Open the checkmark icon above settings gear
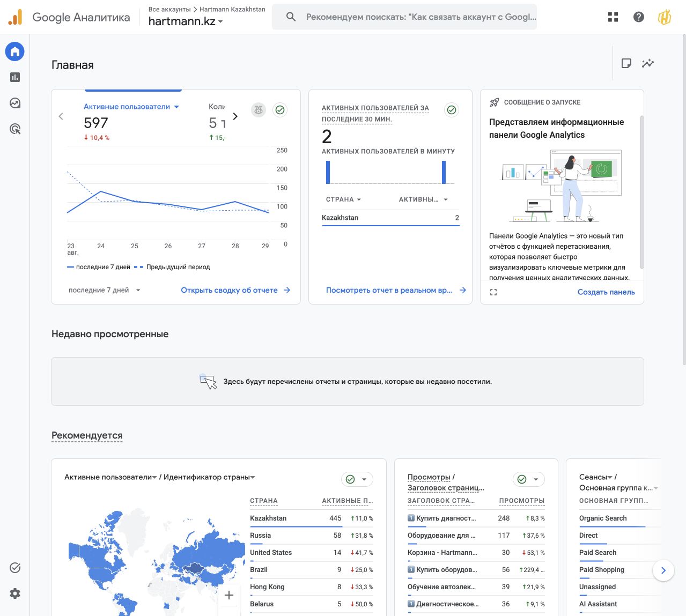The image size is (686, 616). pos(15,568)
